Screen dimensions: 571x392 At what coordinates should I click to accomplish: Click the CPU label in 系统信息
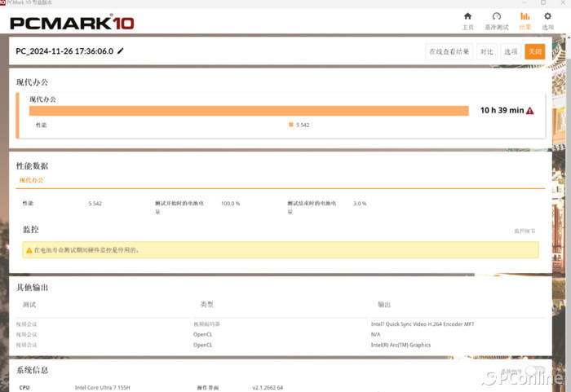[24, 388]
